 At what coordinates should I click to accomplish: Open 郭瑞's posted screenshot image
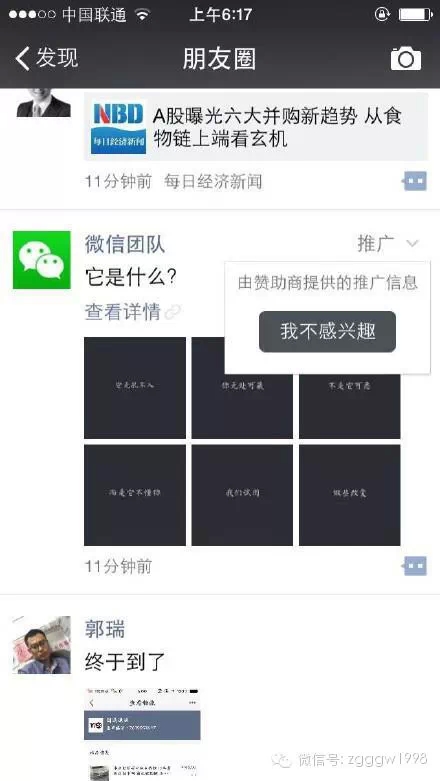(142, 734)
